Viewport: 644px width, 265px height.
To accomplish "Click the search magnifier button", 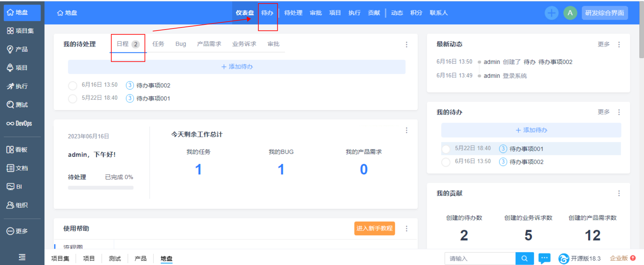I will [524, 258].
